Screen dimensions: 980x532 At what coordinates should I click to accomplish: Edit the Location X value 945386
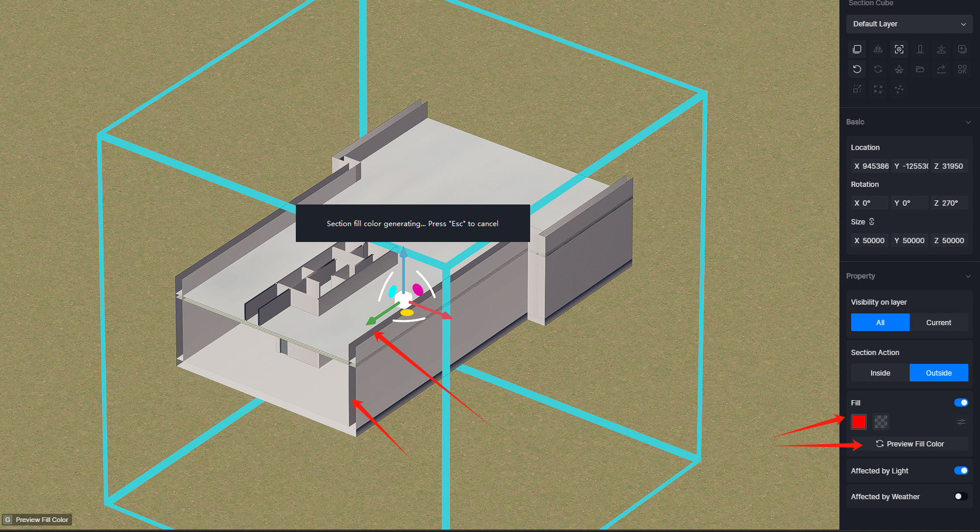click(x=870, y=166)
